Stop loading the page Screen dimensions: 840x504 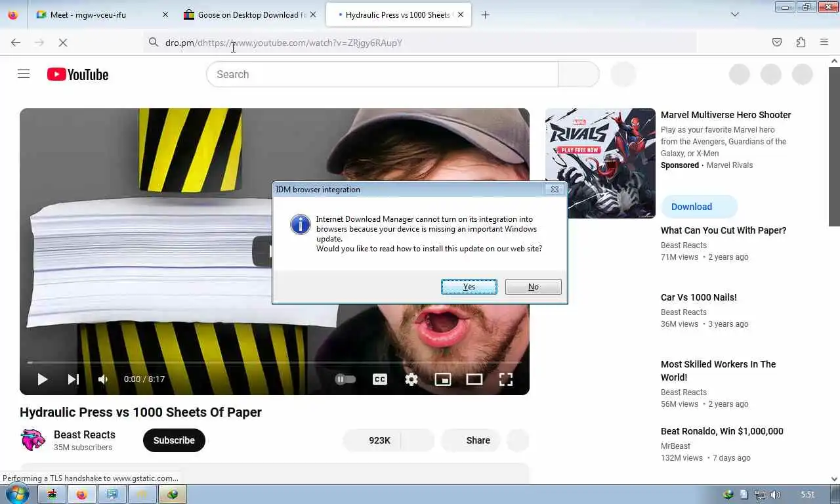63,43
